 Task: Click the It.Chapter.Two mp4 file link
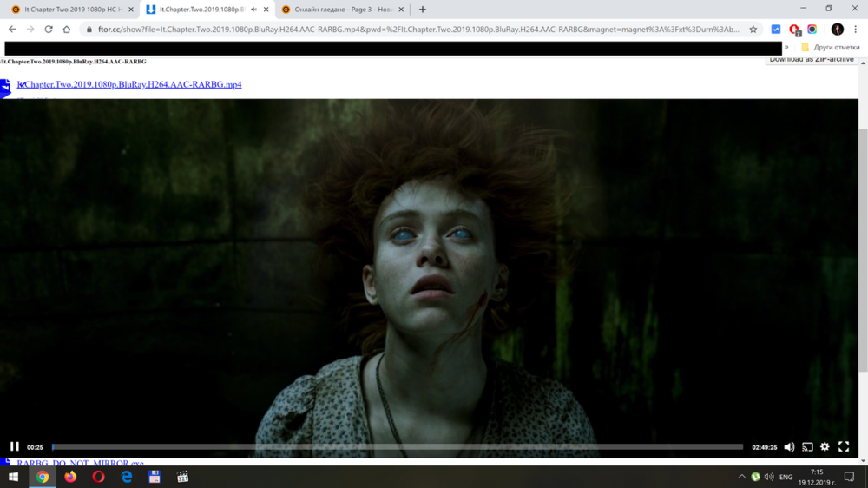(130, 84)
